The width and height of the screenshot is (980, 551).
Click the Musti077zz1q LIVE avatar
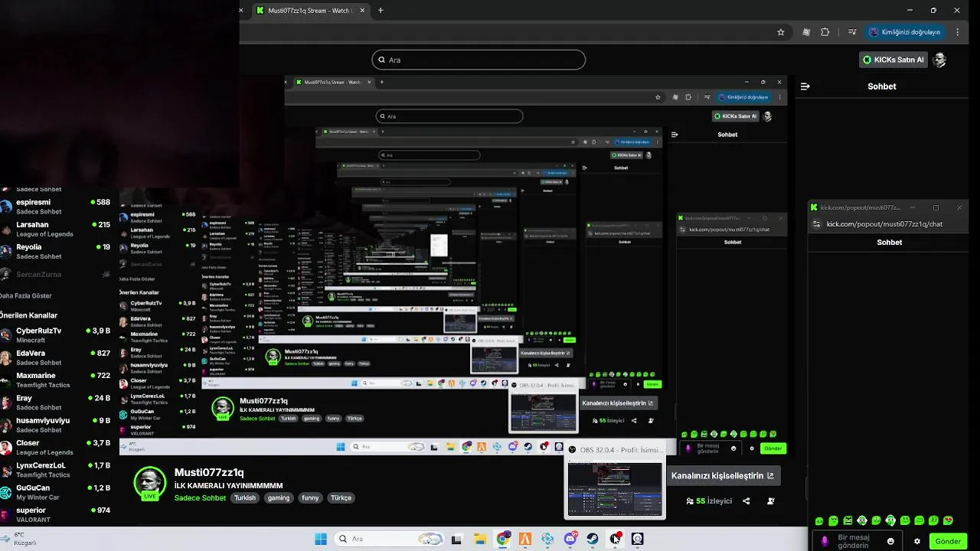pyautogui.click(x=149, y=484)
